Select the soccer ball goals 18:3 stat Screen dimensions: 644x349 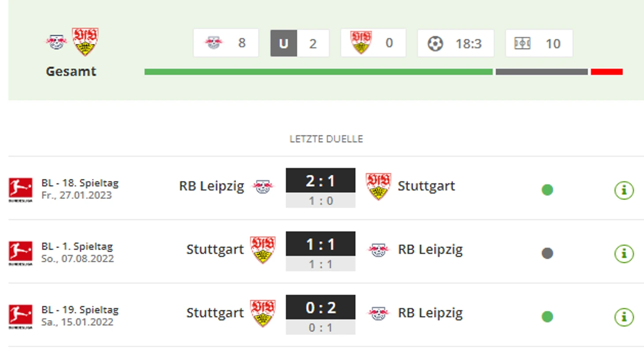pos(456,43)
